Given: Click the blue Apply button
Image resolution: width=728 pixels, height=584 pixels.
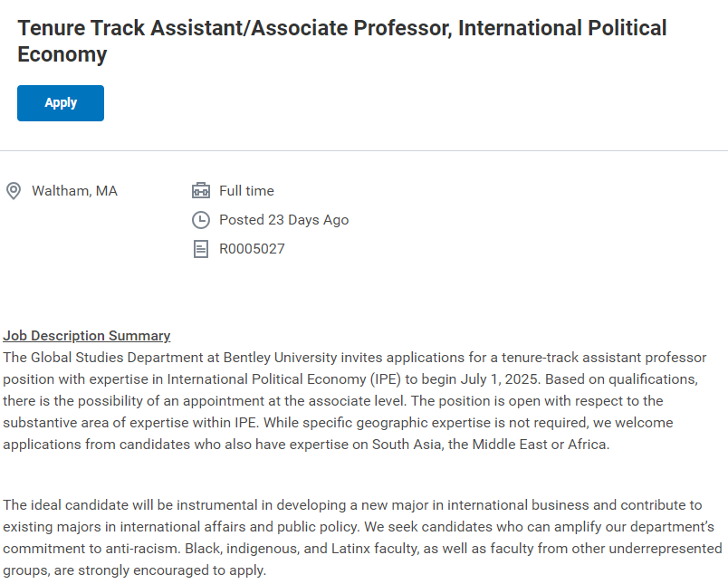Looking at the screenshot, I should (61, 103).
